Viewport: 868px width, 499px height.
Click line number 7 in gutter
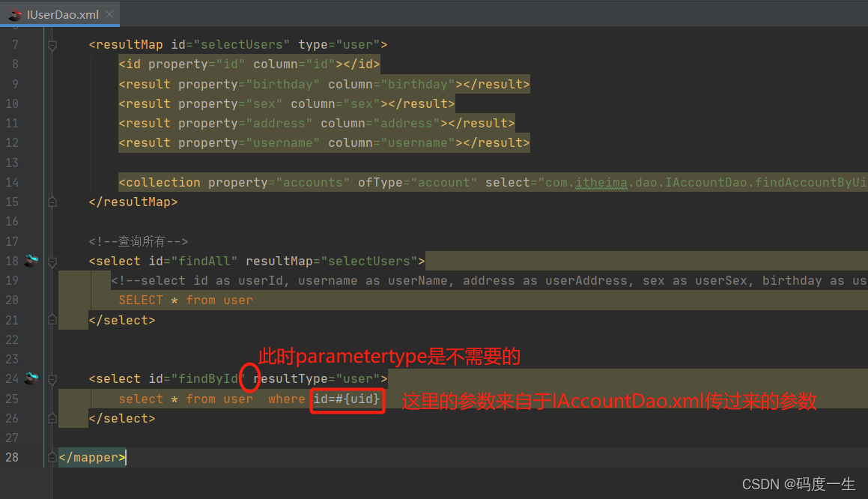coord(15,44)
